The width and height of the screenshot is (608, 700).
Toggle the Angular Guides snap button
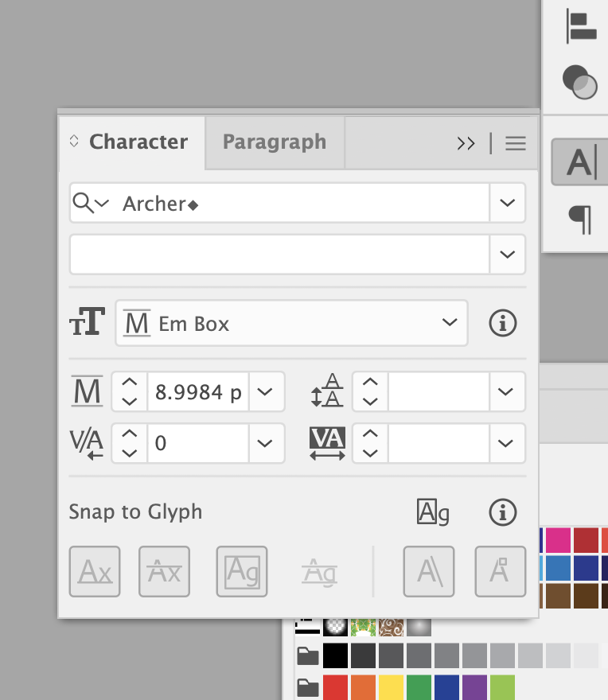[429, 572]
